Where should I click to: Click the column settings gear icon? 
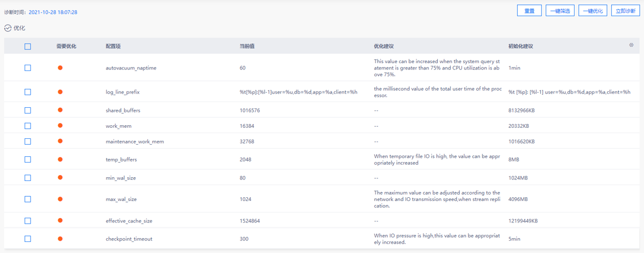(631, 45)
